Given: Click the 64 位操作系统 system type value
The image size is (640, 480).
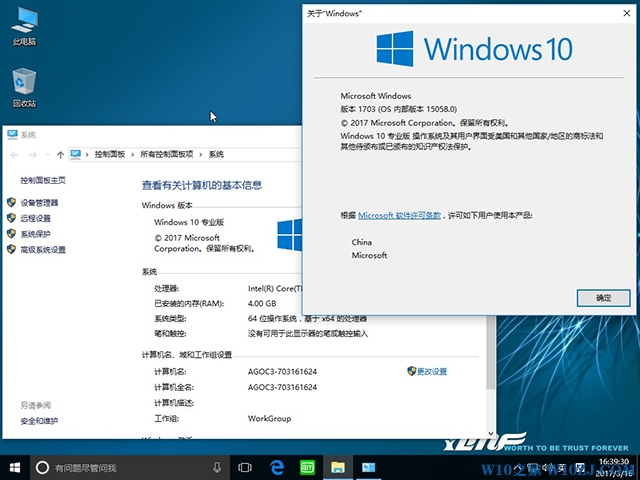Looking at the screenshot, I should coord(307,318).
